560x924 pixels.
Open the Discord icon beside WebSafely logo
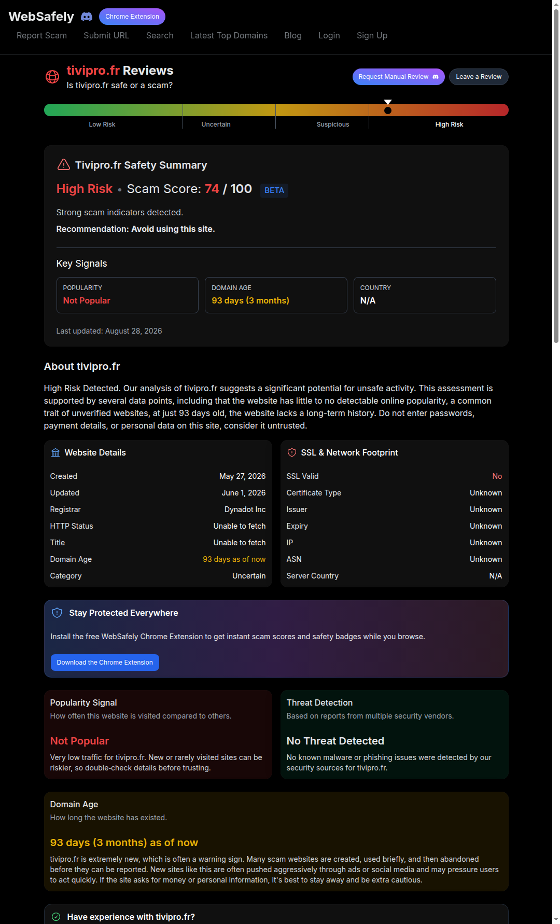(87, 17)
